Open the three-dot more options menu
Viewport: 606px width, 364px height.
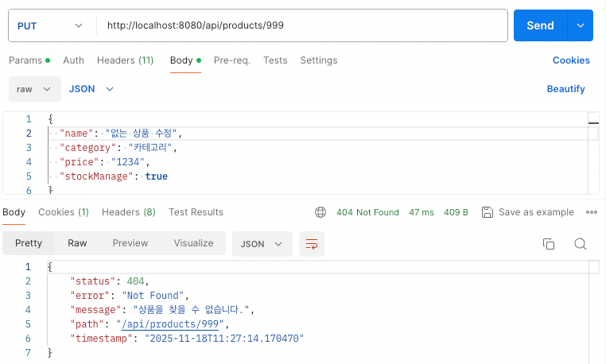591,212
